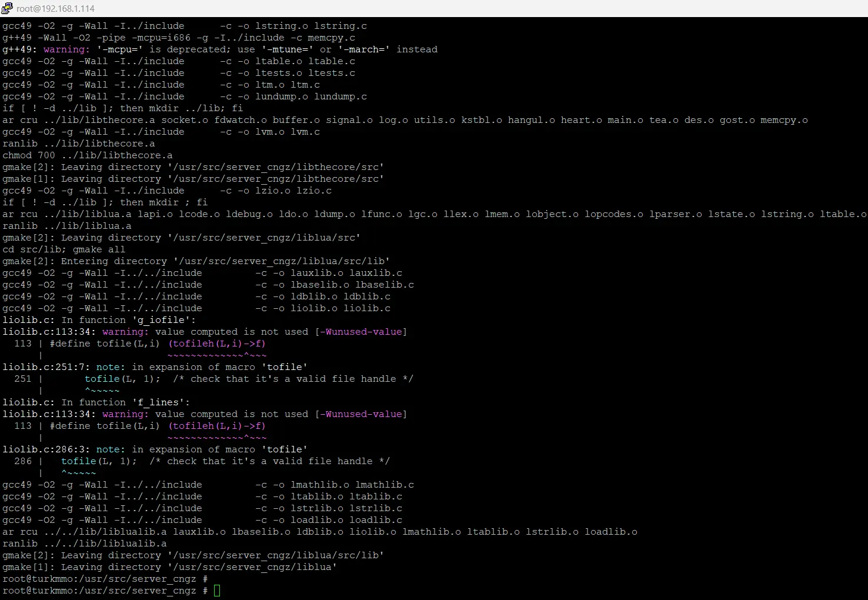Image resolution: width=868 pixels, height=600 pixels.
Task: Click the PuTTY icon in title bar
Action: [x=7, y=8]
